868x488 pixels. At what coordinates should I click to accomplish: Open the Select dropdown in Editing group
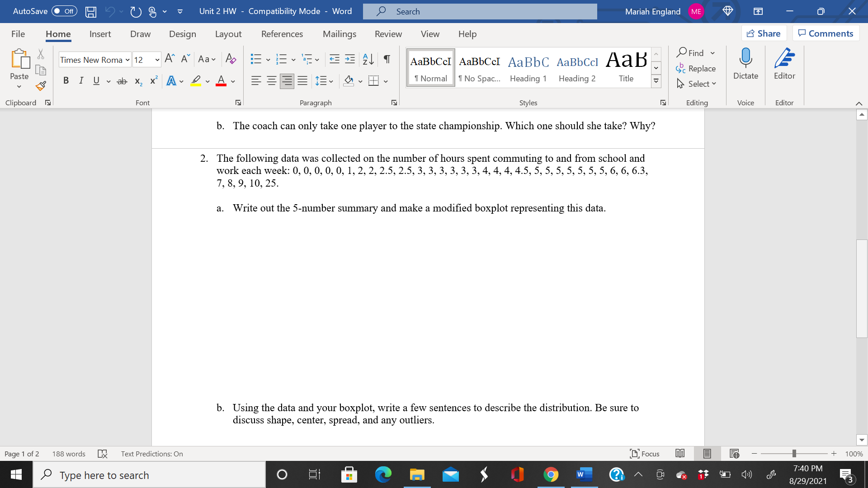pyautogui.click(x=696, y=84)
